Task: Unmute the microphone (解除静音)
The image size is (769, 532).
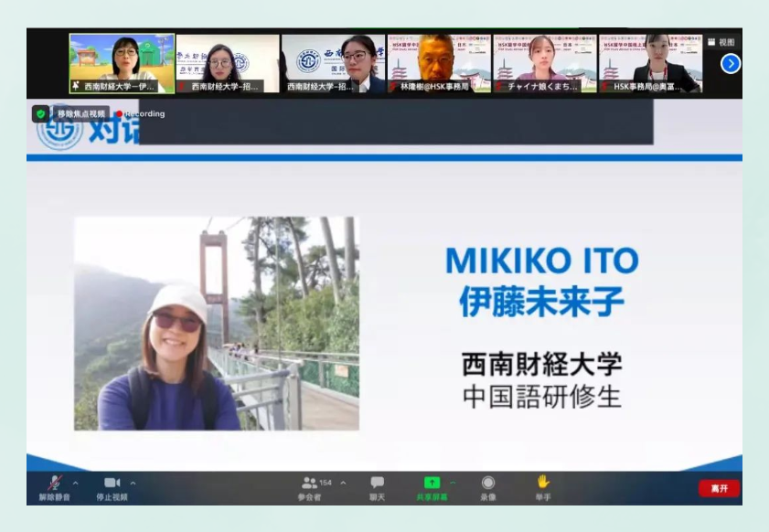Action: (x=55, y=484)
